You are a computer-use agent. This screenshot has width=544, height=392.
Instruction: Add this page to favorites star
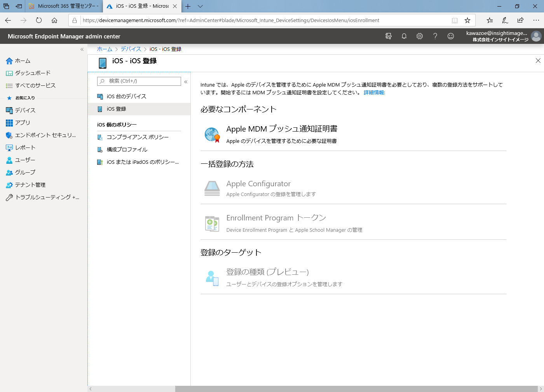tap(467, 20)
